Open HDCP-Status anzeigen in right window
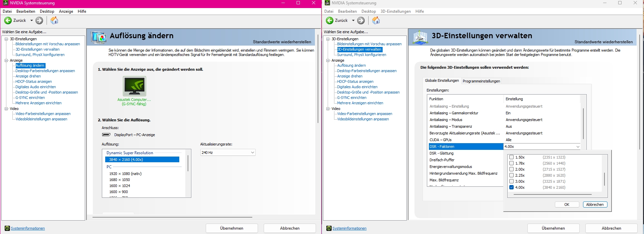Screen dimensions: 644x234 [355, 81]
